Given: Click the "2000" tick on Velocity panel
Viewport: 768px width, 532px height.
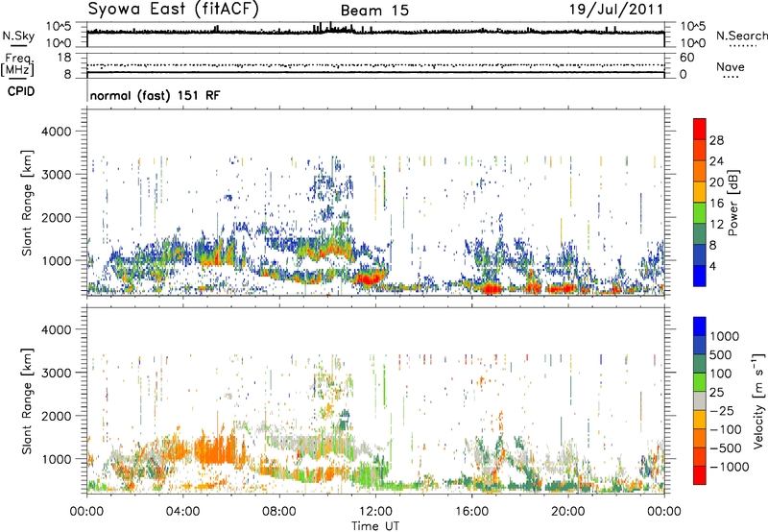Looking at the screenshot, I should [x=57, y=416].
